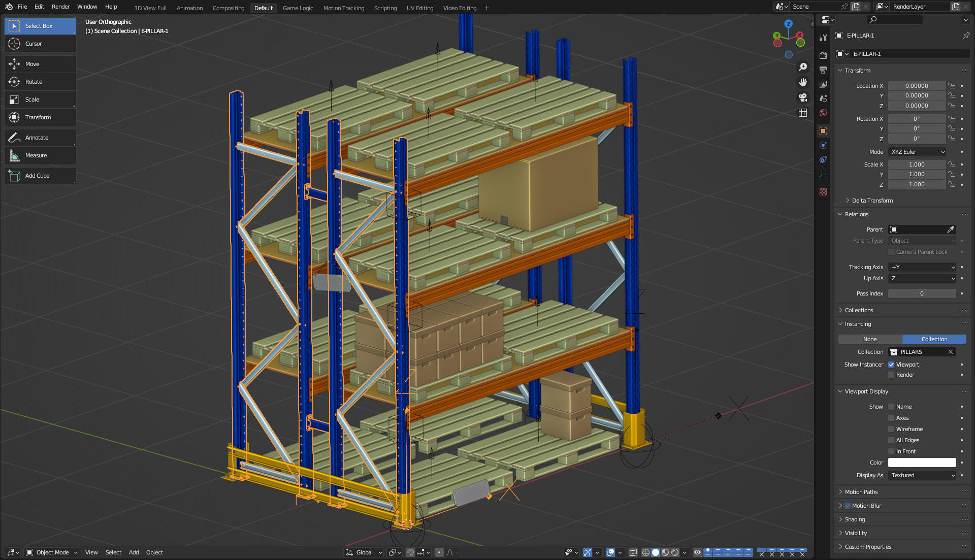Expand Visibility panel

[x=856, y=533]
